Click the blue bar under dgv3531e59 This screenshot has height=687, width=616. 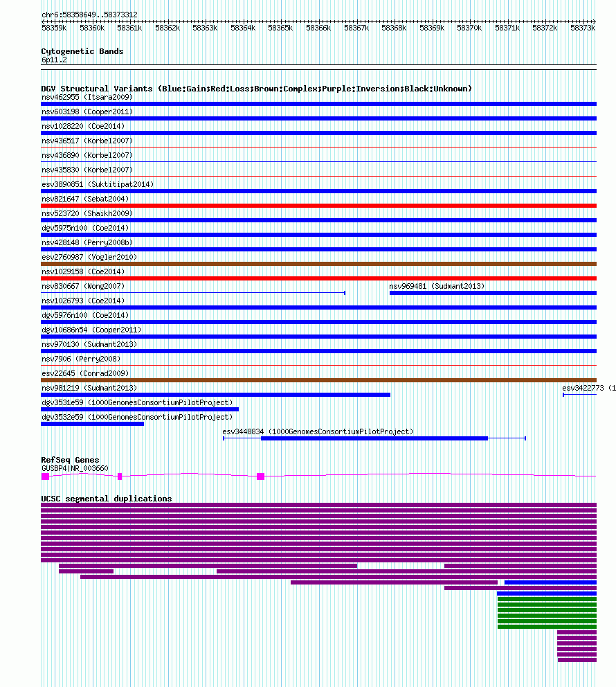click(140, 409)
